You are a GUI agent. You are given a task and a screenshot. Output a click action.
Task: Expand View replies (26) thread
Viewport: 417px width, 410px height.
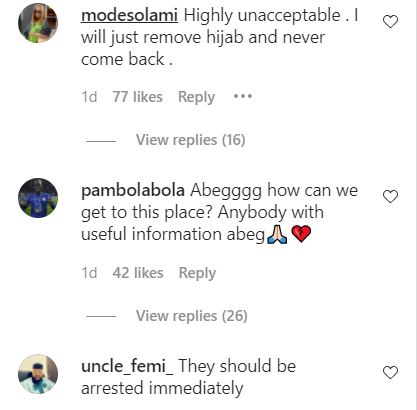point(191,316)
